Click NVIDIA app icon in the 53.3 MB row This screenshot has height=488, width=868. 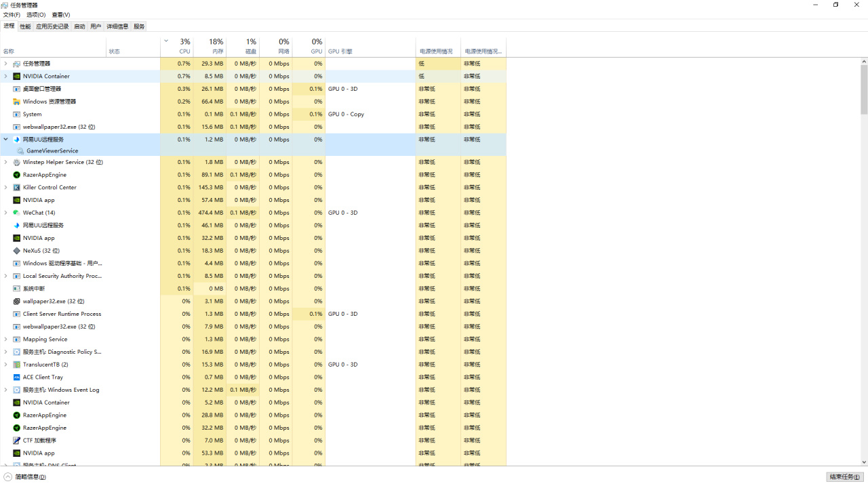click(x=17, y=453)
